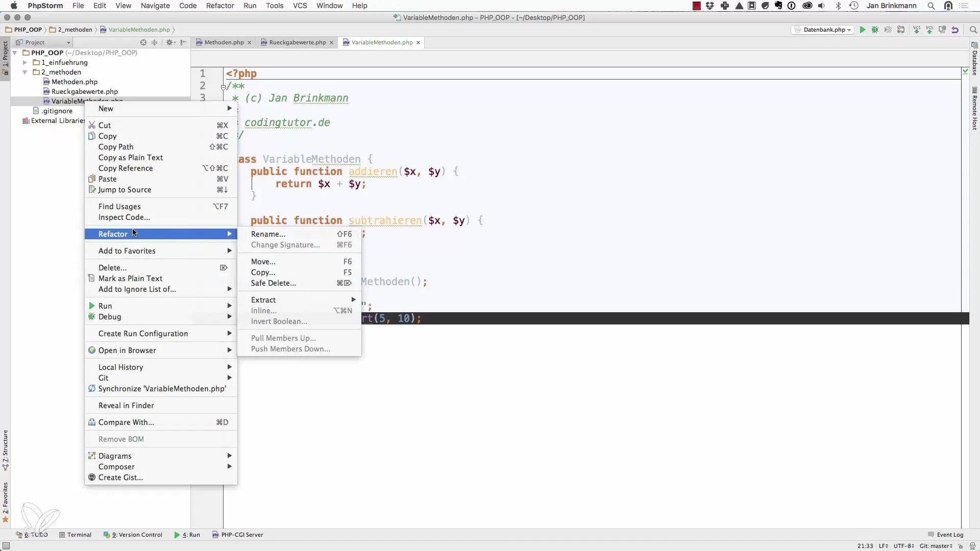Open Add to Favorites submenu

161,251
